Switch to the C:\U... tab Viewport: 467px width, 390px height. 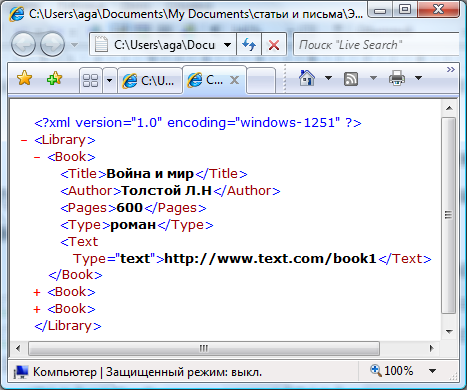pyautogui.click(x=150, y=80)
